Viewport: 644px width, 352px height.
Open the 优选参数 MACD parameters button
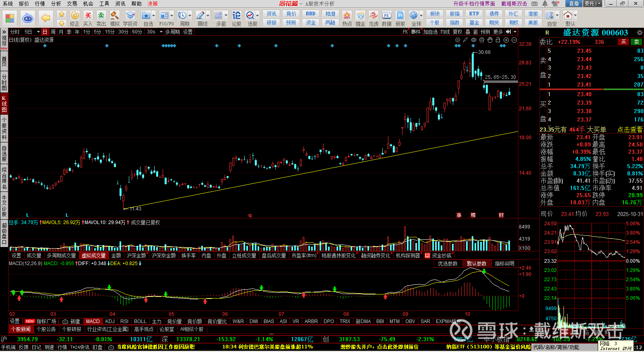coord(448,264)
